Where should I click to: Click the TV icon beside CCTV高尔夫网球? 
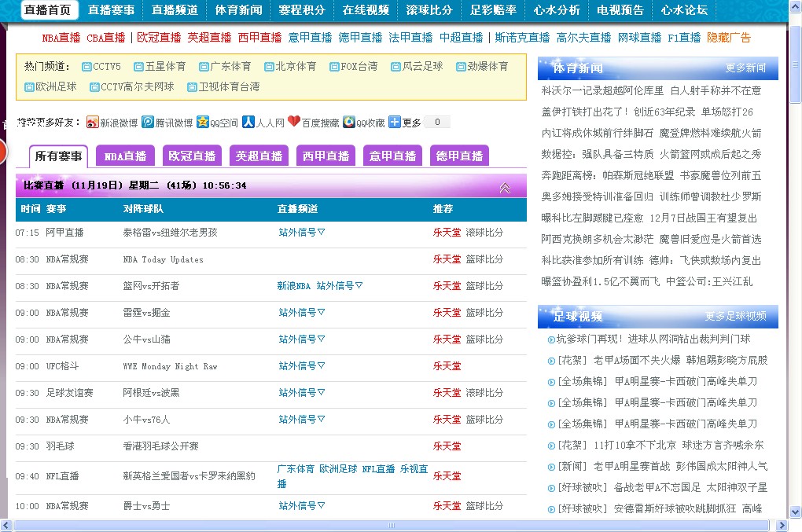[x=94, y=87]
